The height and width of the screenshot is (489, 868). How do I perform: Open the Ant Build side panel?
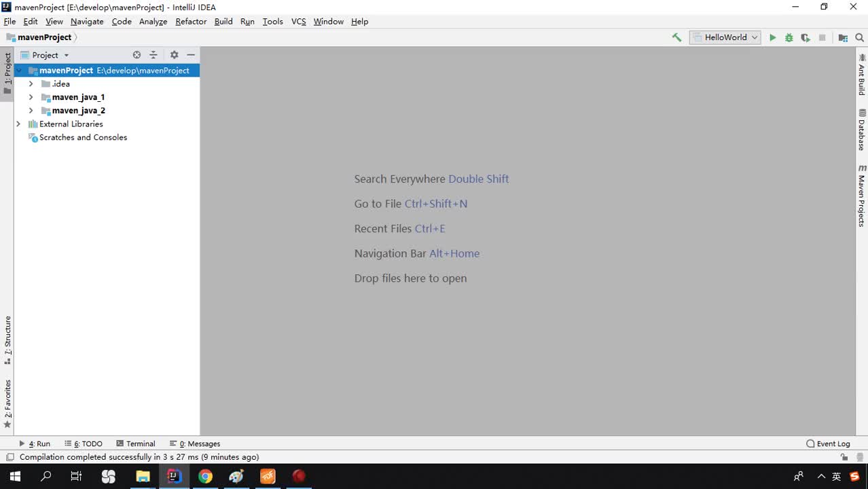pyautogui.click(x=861, y=75)
